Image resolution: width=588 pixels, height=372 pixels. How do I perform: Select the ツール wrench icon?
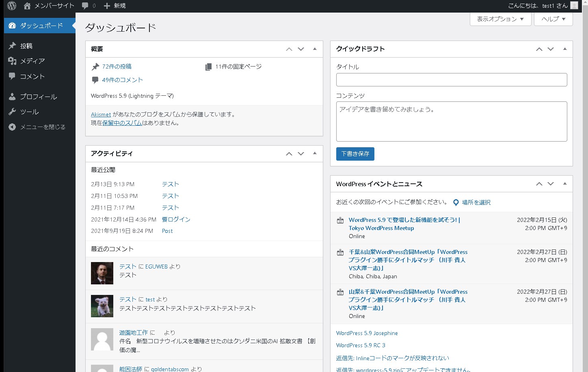[x=11, y=112]
